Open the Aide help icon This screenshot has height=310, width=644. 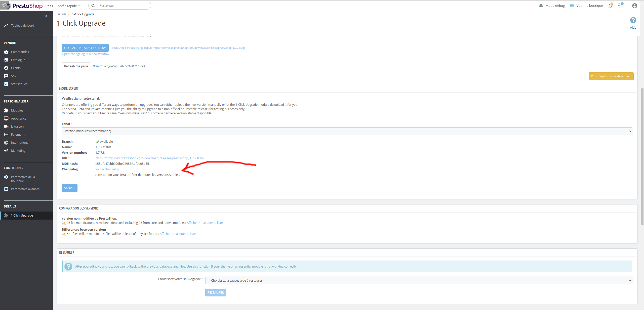633,20
